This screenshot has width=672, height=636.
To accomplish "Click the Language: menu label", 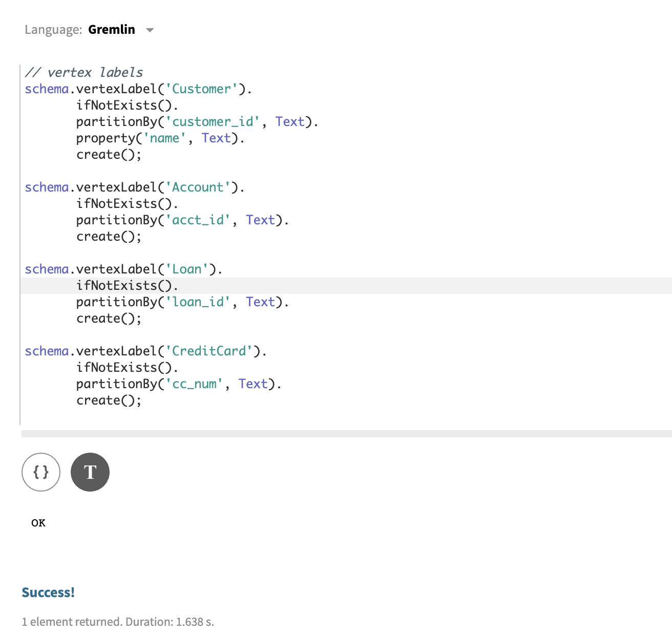I will (53, 29).
